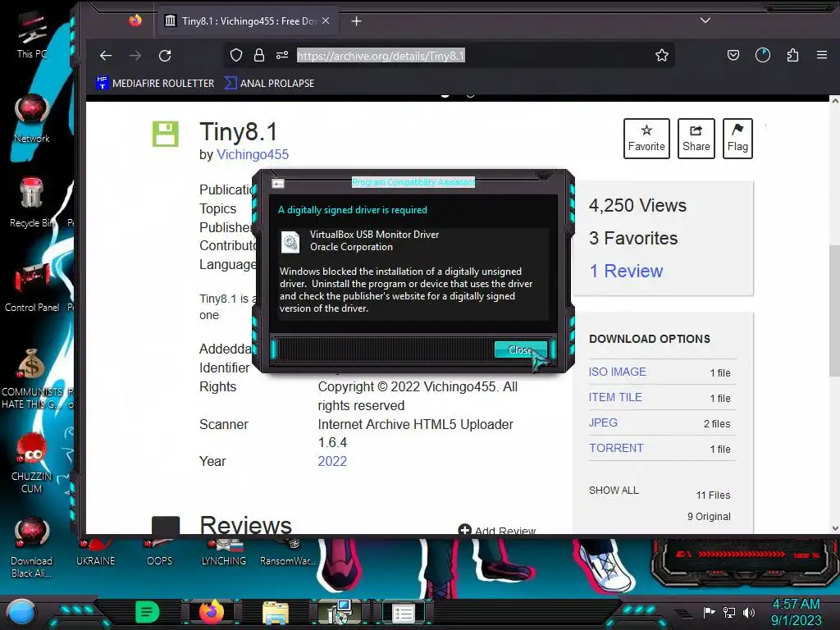Open a new tab with plus button
The image size is (840, 630).
(356, 21)
